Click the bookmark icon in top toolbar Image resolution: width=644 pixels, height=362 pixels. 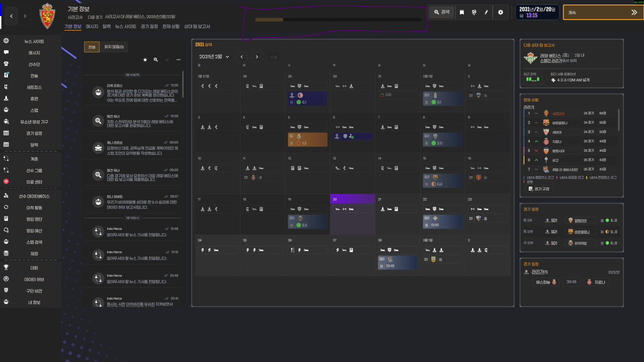coord(462,13)
